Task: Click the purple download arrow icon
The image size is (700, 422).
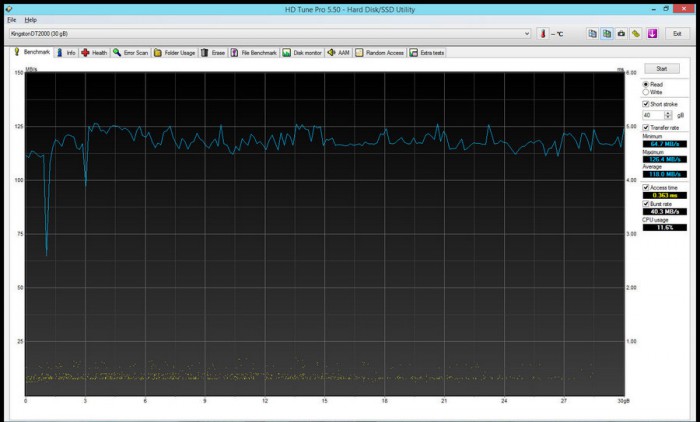Action: pyautogui.click(x=652, y=33)
